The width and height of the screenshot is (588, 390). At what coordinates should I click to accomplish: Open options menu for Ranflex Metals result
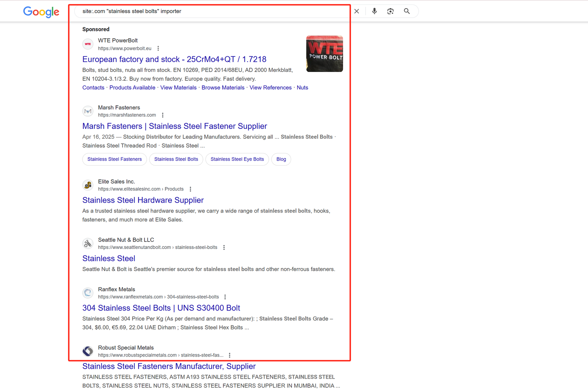225,297
